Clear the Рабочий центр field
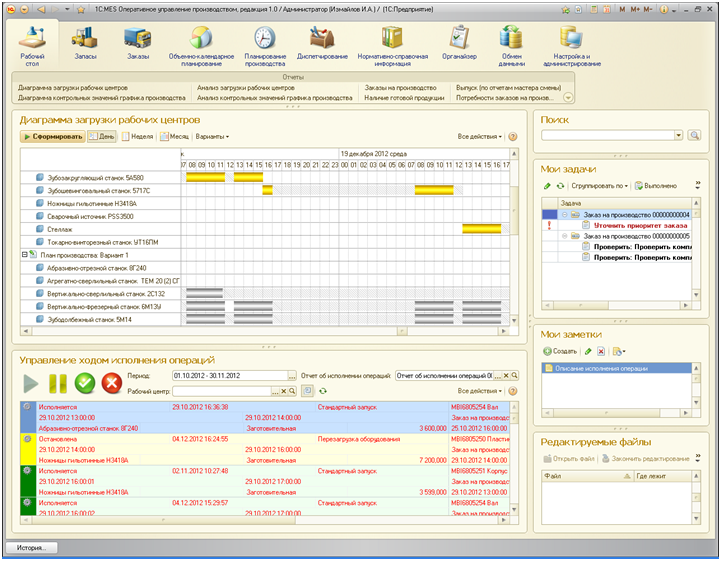Screen dimensions: 721x561 pyautogui.click(x=284, y=391)
